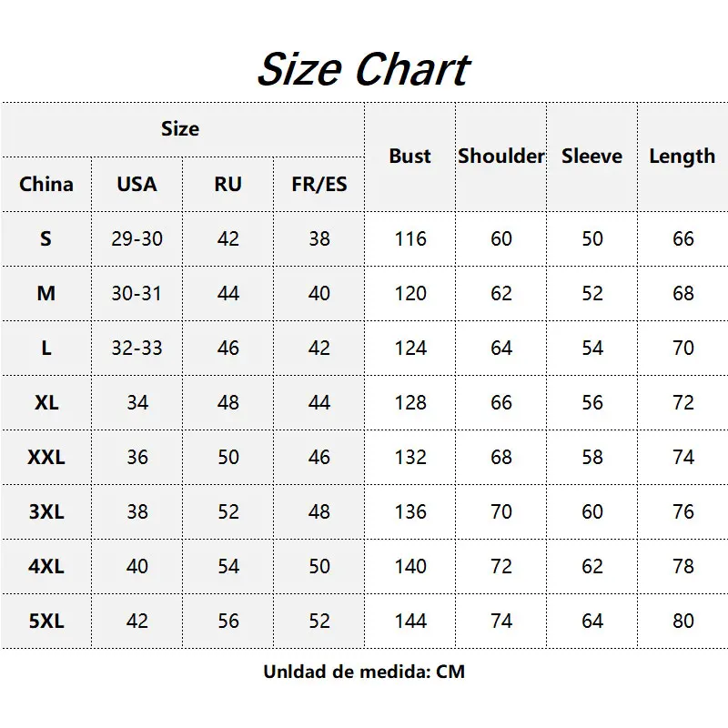The height and width of the screenshot is (728, 728).
Task: Select the S size row label
Action: pyautogui.click(x=46, y=238)
